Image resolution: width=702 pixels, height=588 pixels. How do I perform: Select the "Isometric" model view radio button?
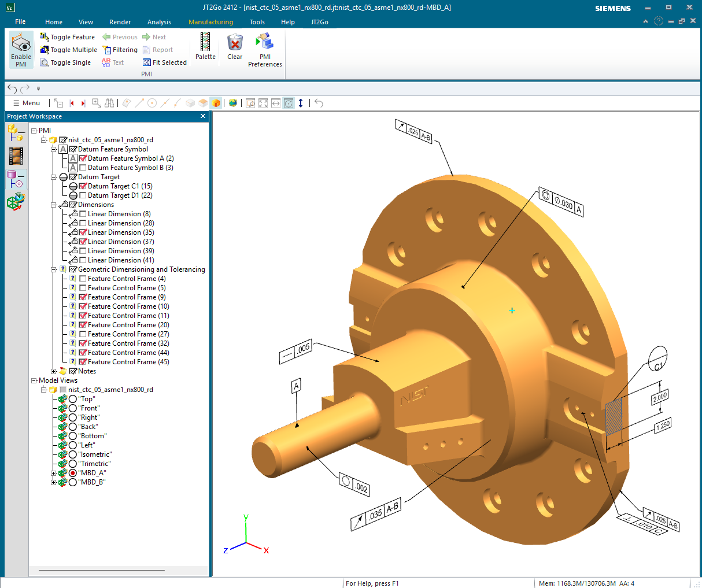click(73, 454)
